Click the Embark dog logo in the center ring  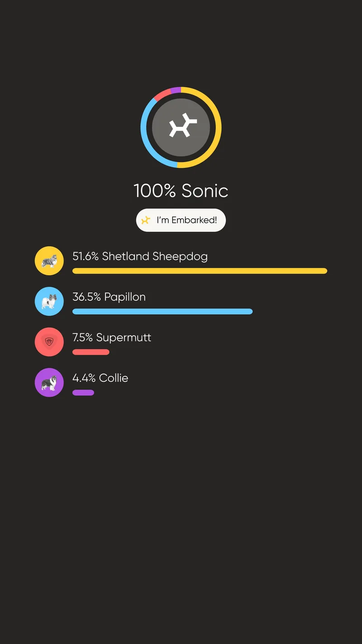pos(181,127)
